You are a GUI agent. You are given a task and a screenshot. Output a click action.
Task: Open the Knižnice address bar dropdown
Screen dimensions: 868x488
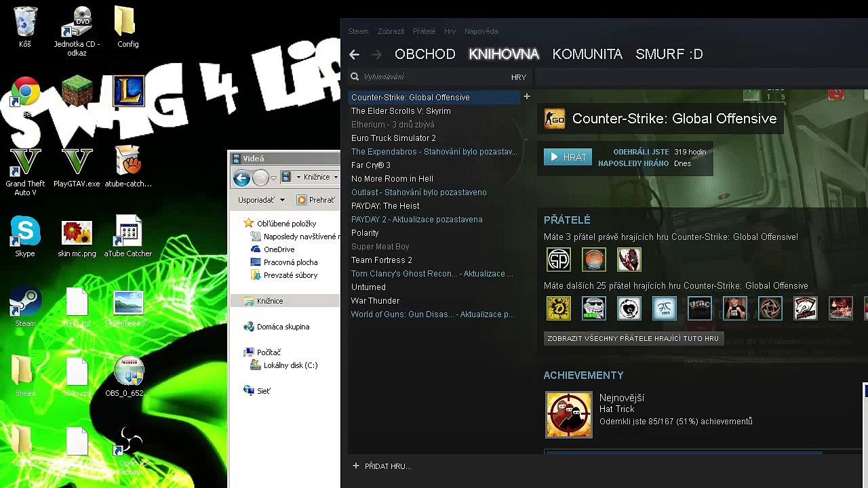(335, 177)
